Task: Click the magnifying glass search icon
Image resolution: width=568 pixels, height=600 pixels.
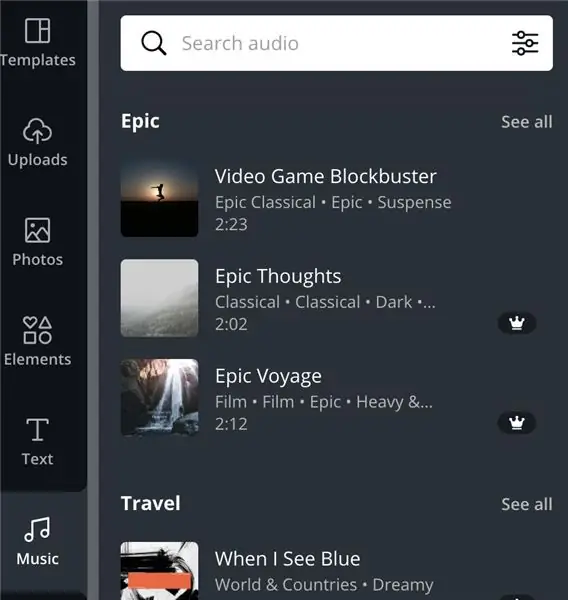Action: (x=153, y=43)
